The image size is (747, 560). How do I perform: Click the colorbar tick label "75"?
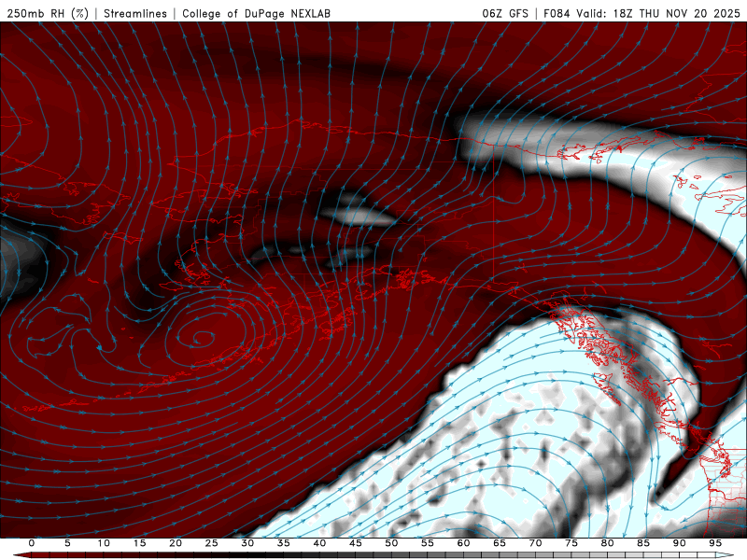point(571,543)
